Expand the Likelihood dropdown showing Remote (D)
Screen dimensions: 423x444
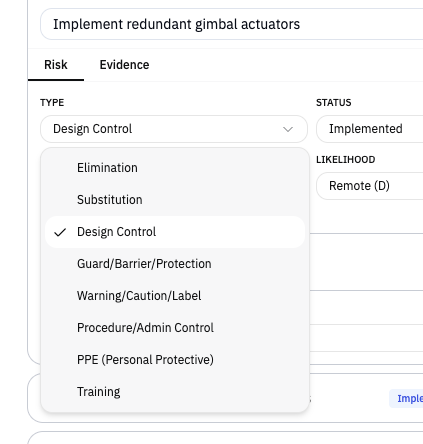coord(370,186)
